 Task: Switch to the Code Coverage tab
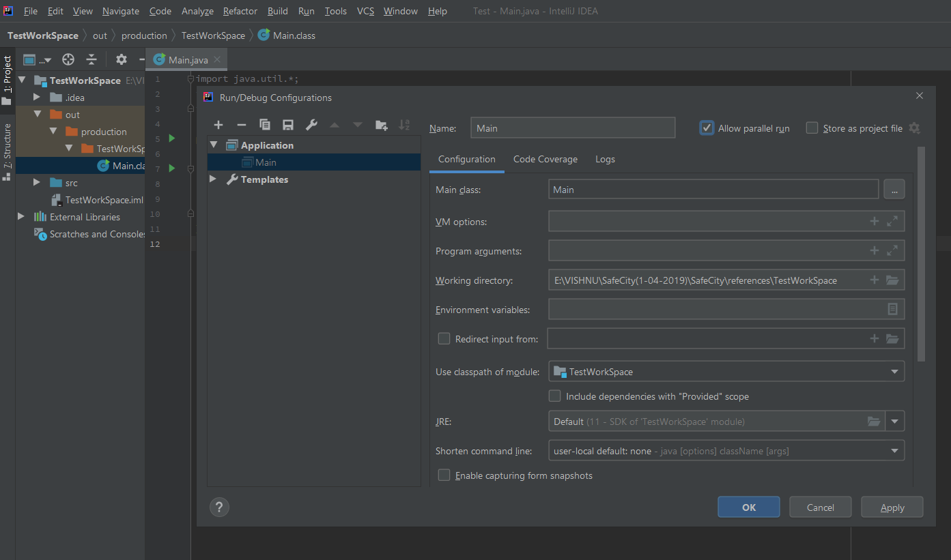(545, 159)
